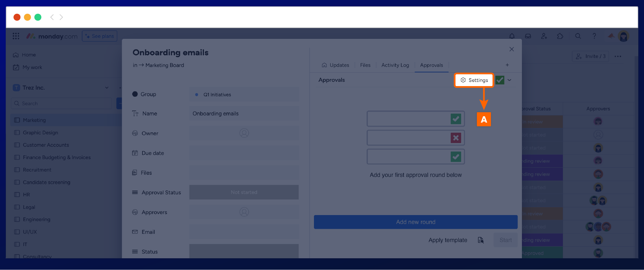Expand the Trez Inc. workspace dropdown
The image size is (644, 270).
pyautogui.click(x=107, y=88)
